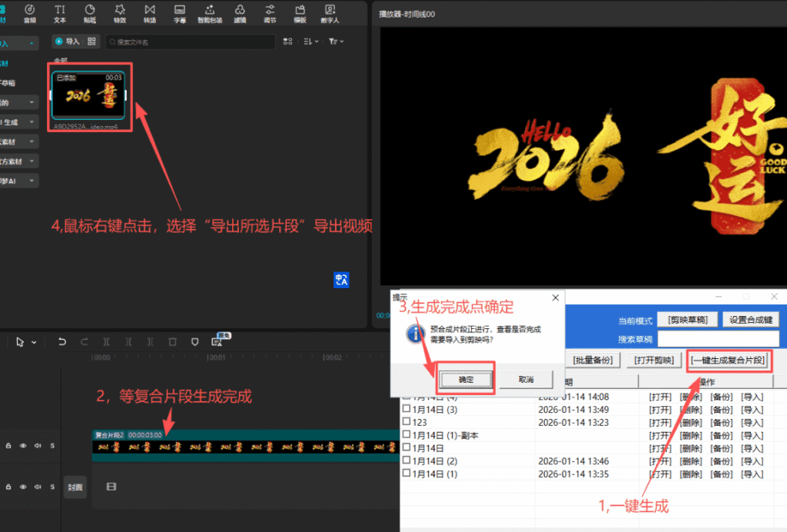
Task: Click the 一键生成复合片段 button
Action: (x=728, y=361)
